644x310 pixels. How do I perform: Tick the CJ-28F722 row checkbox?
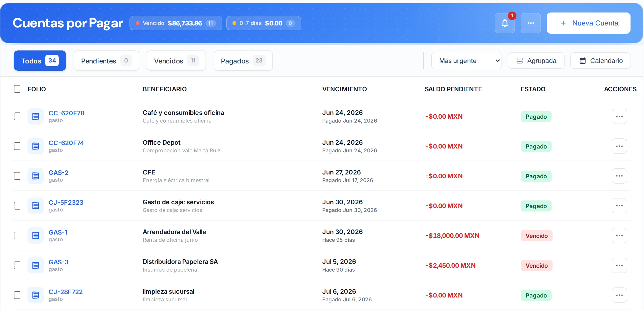click(x=17, y=295)
